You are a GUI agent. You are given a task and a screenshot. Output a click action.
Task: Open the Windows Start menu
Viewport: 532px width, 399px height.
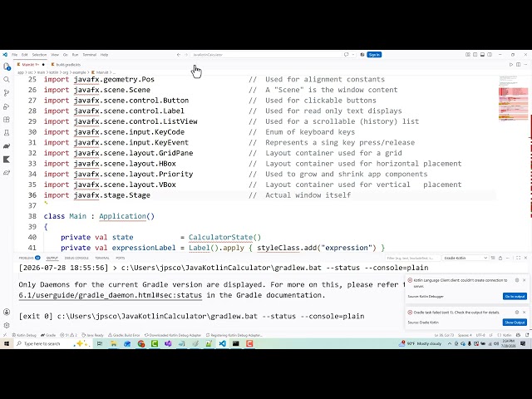pyautogui.click(x=7, y=343)
